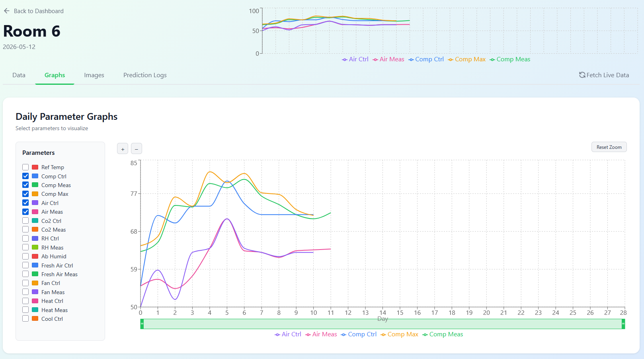Toggle Comp Max in the top mini chart legend
644x359 pixels.
[x=466, y=59]
